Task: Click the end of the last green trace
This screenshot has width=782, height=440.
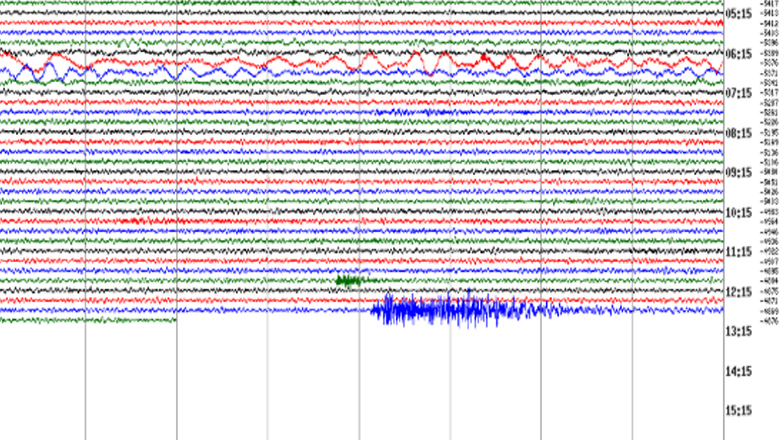Action: click(x=175, y=320)
